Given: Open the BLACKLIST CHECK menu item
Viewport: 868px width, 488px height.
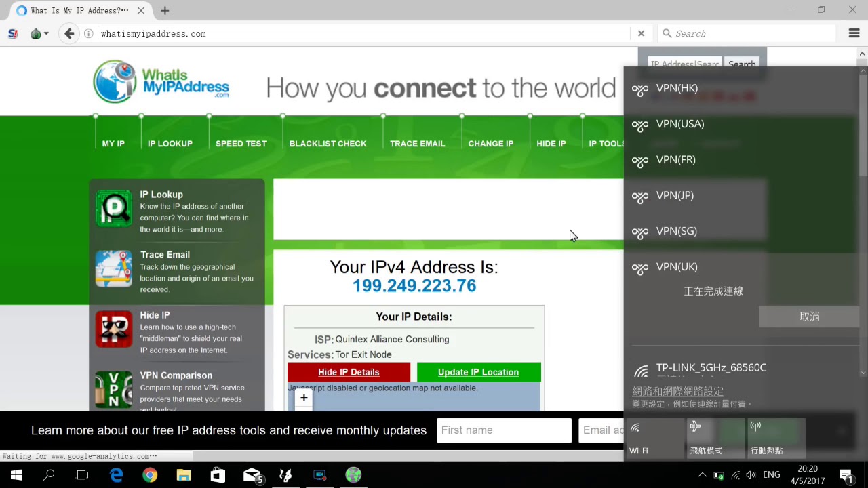Looking at the screenshot, I should [328, 144].
